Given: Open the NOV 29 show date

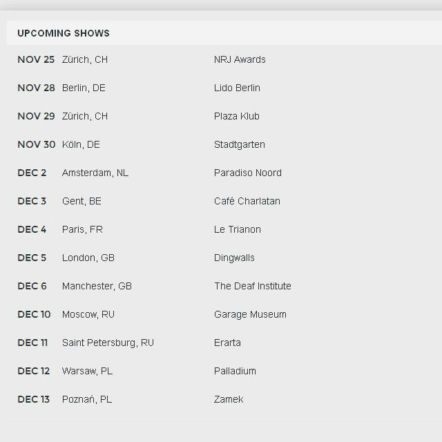Looking at the screenshot, I should point(36,116).
